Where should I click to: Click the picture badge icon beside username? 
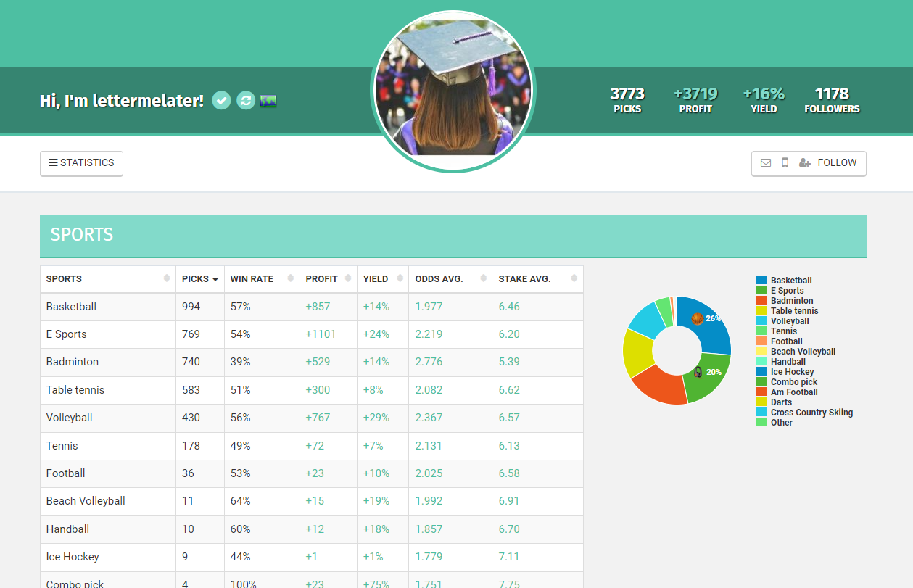268,101
